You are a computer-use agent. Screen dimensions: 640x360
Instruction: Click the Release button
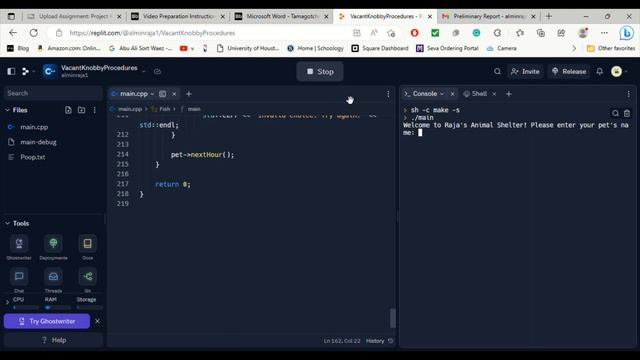click(x=569, y=71)
